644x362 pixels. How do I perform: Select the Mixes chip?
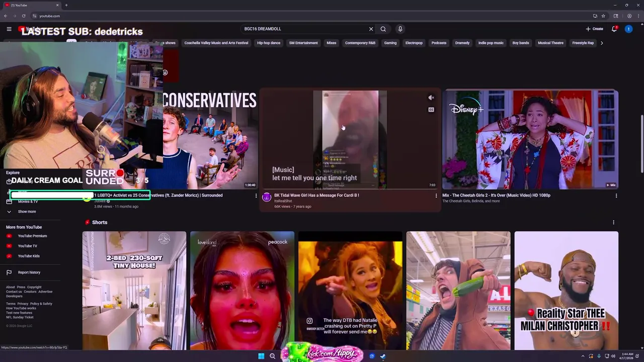[332, 43]
